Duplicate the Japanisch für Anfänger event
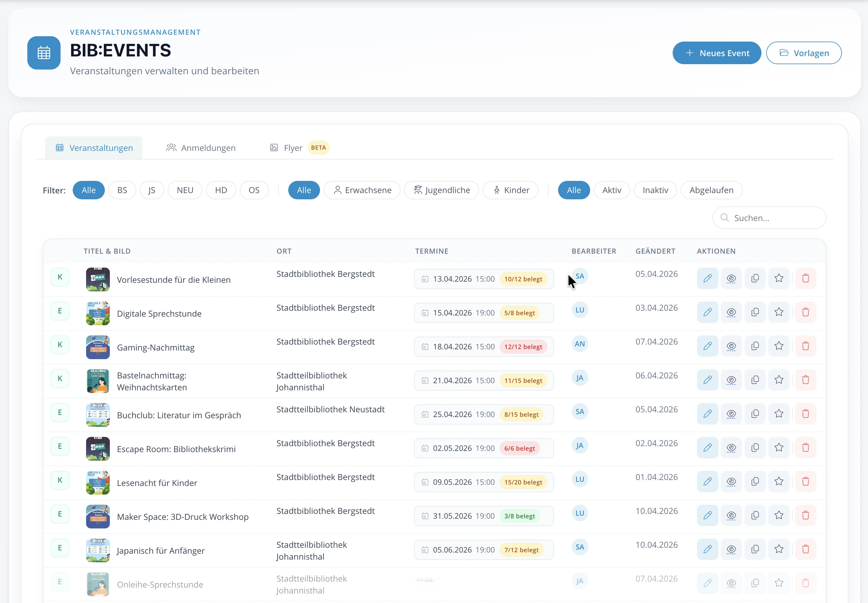This screenshot has height=603, width=868. click(755, 549)
